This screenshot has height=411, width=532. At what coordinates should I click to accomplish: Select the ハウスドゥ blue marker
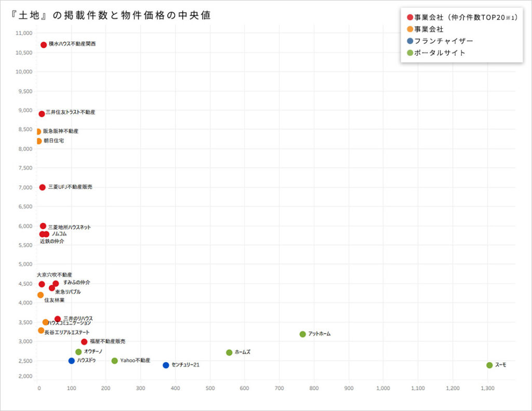[x=72, y=361]
